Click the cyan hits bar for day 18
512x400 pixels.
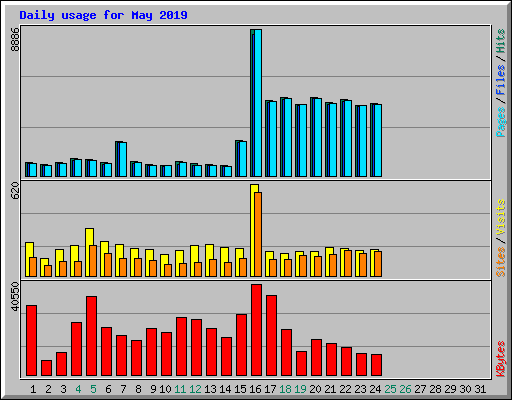pos(288,138)
